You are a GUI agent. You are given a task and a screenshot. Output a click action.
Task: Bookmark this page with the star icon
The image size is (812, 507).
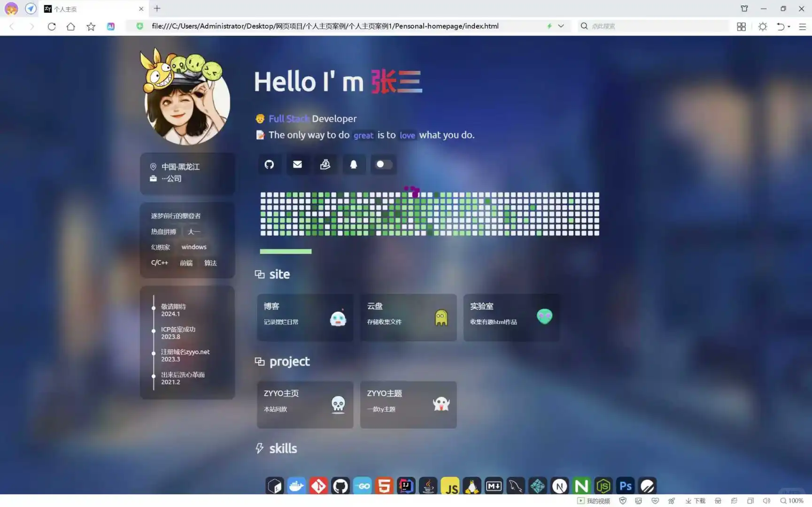tap(91, 26)
